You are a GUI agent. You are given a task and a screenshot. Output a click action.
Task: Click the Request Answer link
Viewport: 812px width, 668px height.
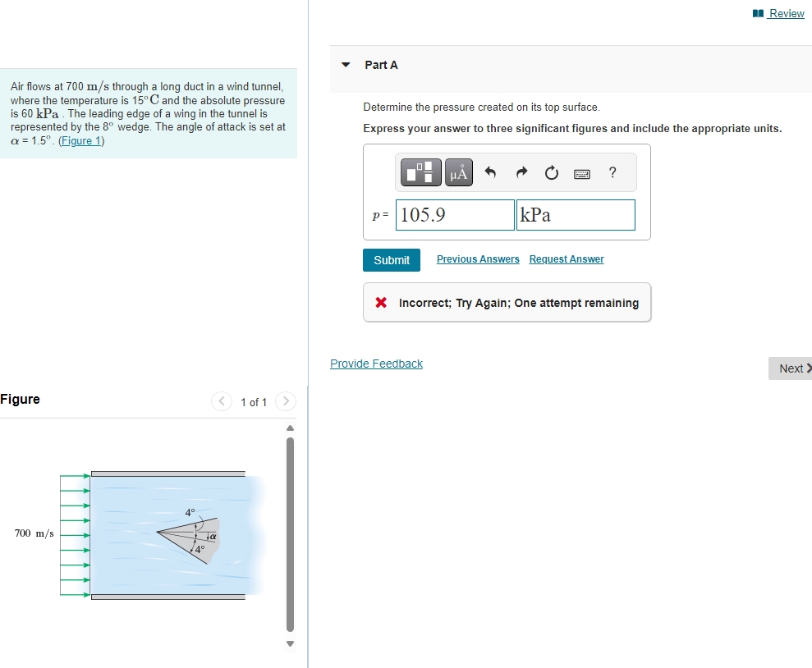tap(566, 259)
